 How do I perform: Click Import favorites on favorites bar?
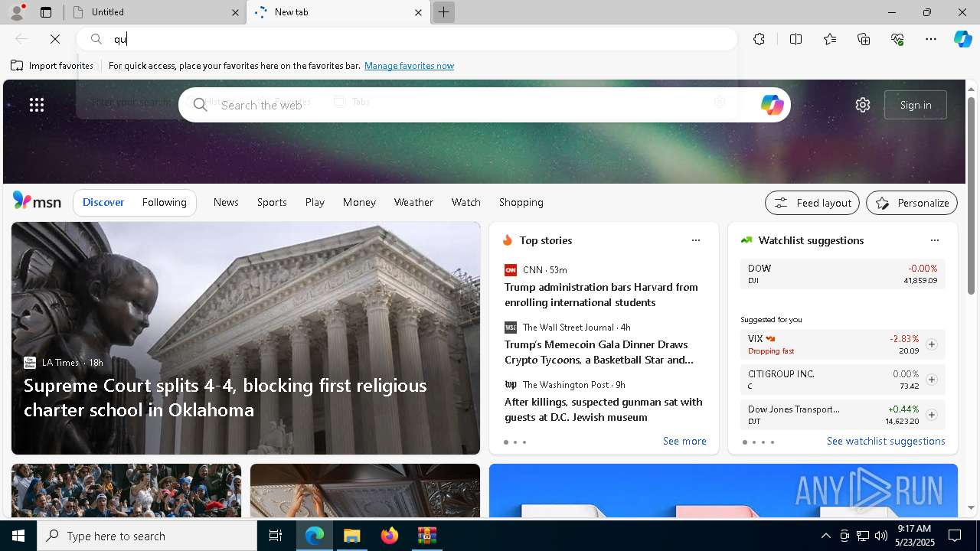[52, 66]
